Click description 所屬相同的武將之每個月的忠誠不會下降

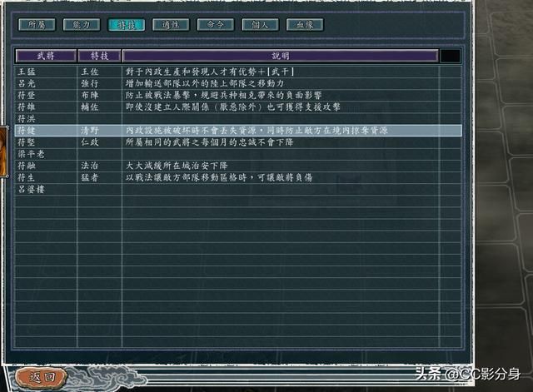(x=209, y=142)
